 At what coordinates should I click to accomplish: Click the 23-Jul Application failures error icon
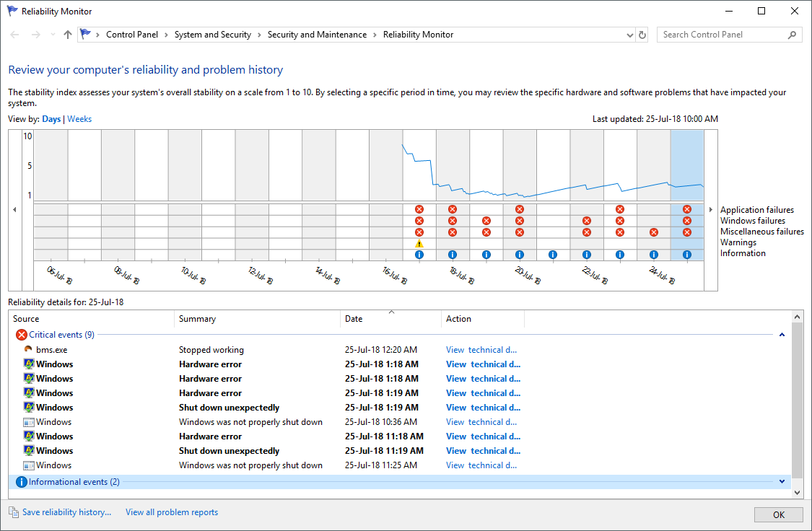pos(620,209)
